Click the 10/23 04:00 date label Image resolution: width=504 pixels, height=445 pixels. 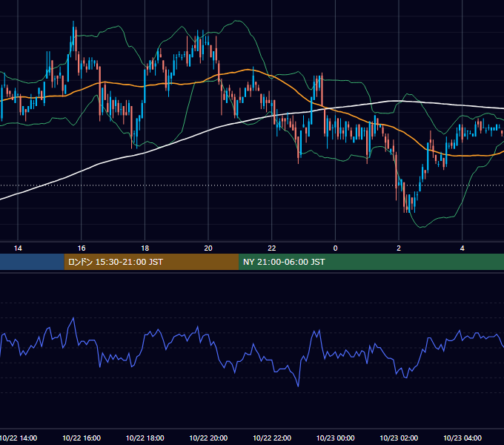(x=462, y=438)
